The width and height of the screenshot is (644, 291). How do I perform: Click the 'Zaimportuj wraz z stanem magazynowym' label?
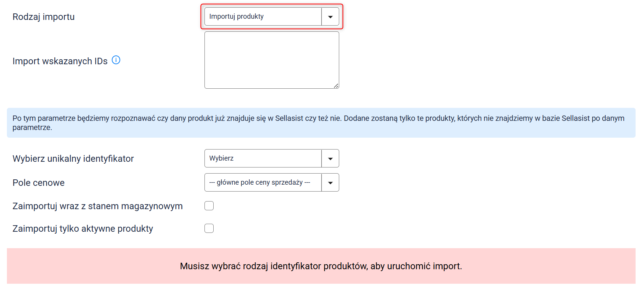(x=98, y=206)
